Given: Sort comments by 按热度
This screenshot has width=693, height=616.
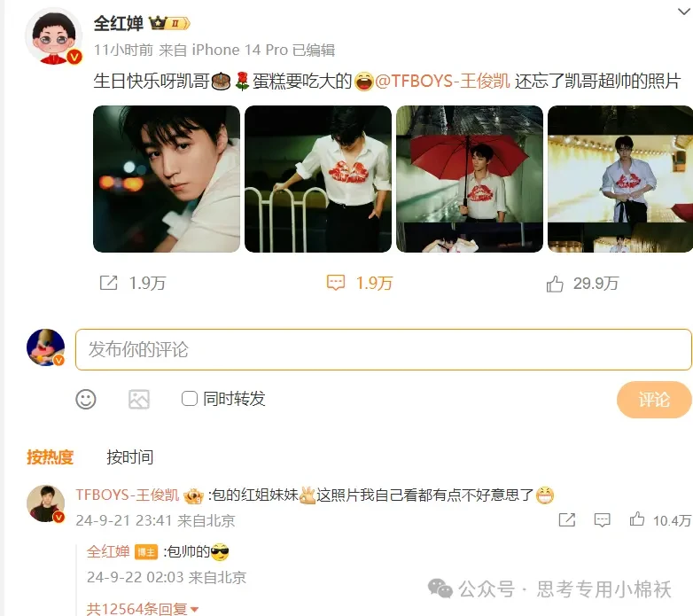Looking at the screenshot, I should pos(50,457).
